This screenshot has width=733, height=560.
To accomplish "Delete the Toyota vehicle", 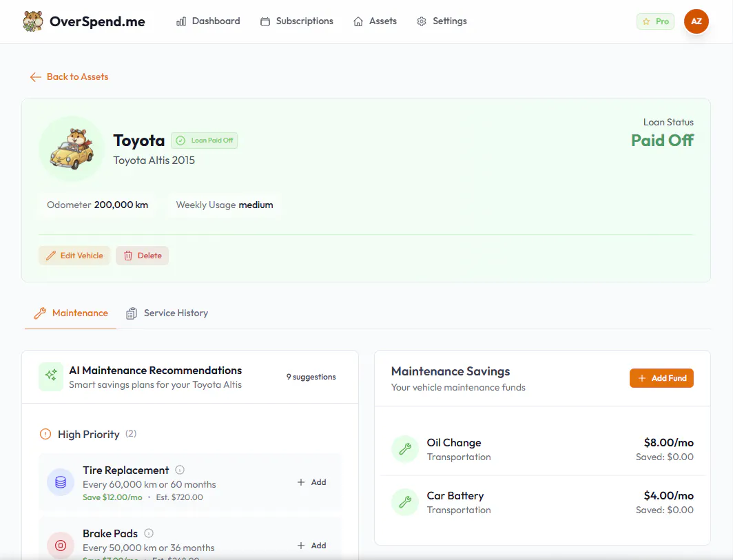I will tap(142, 256).
